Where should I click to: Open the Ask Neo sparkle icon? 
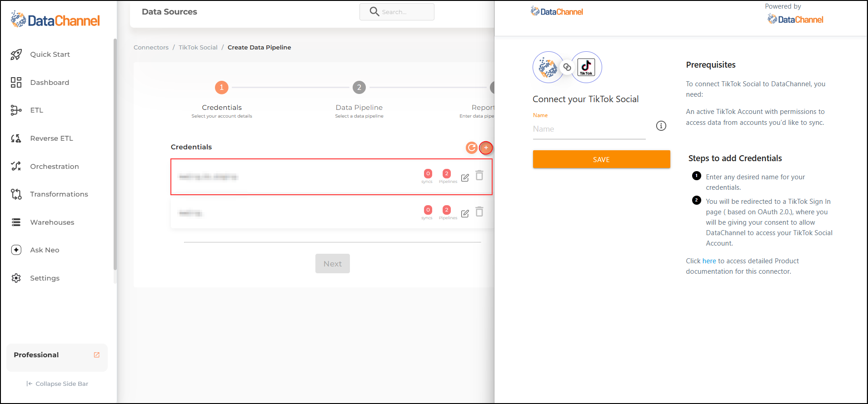tap(16, 250)
